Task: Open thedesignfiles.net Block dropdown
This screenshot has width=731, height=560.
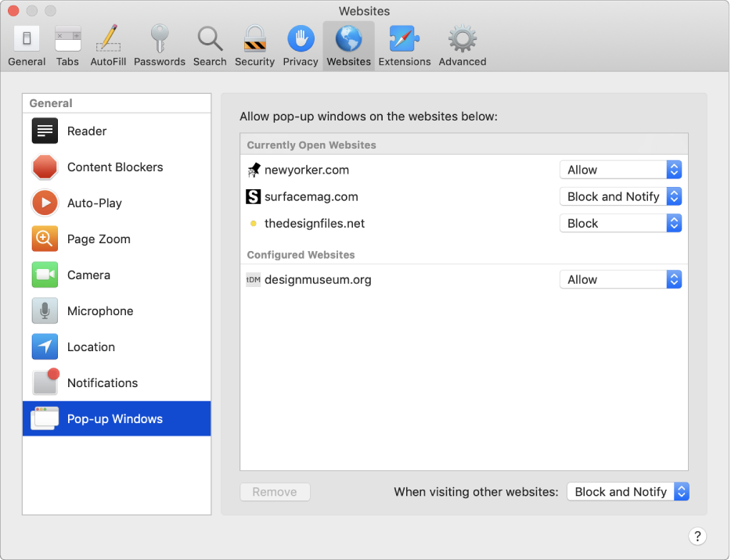Action: click(x=621, y=223)
